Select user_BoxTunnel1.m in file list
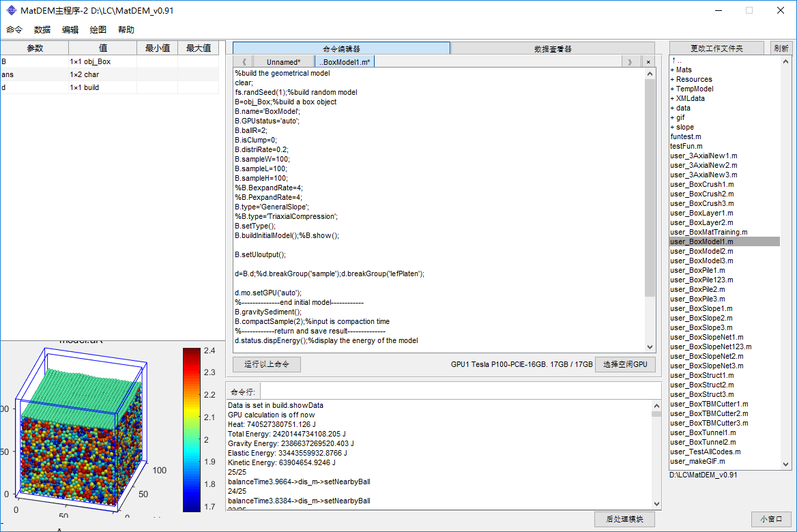The height and width of the screenshot is (532, 797). click(703, 432)
